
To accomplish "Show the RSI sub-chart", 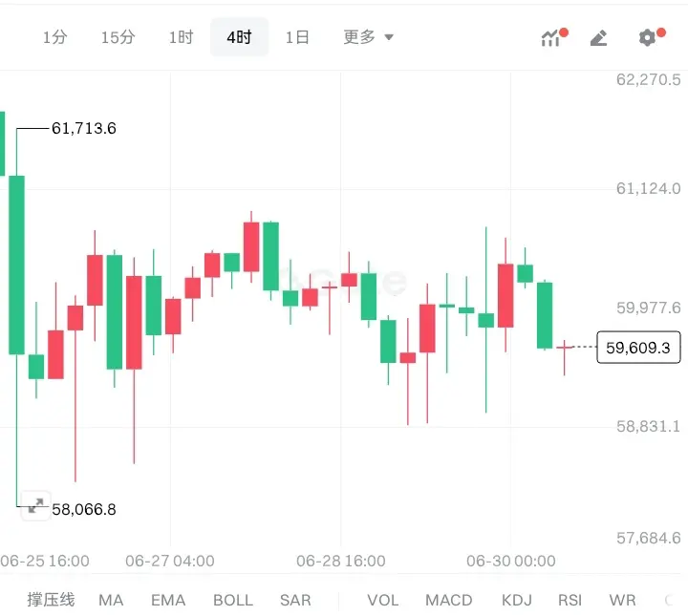I will (570, 600).
